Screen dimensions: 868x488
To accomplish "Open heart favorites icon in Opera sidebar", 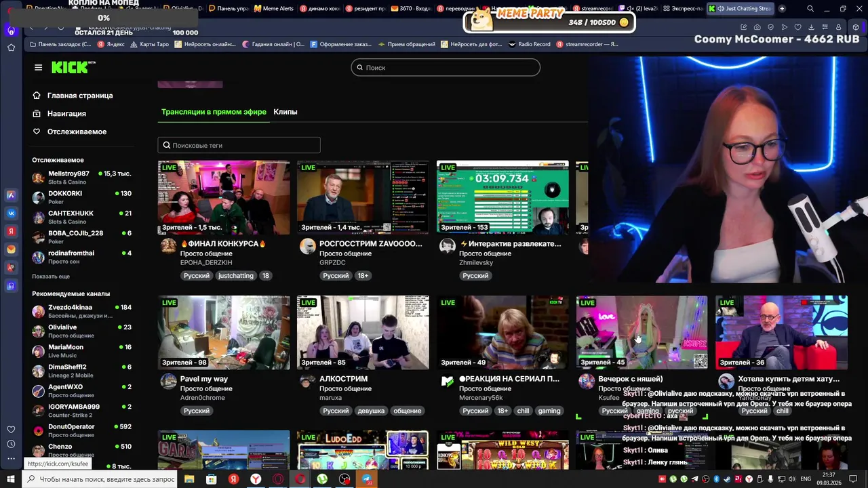I will pyautogui.click(x=11, y=429).
